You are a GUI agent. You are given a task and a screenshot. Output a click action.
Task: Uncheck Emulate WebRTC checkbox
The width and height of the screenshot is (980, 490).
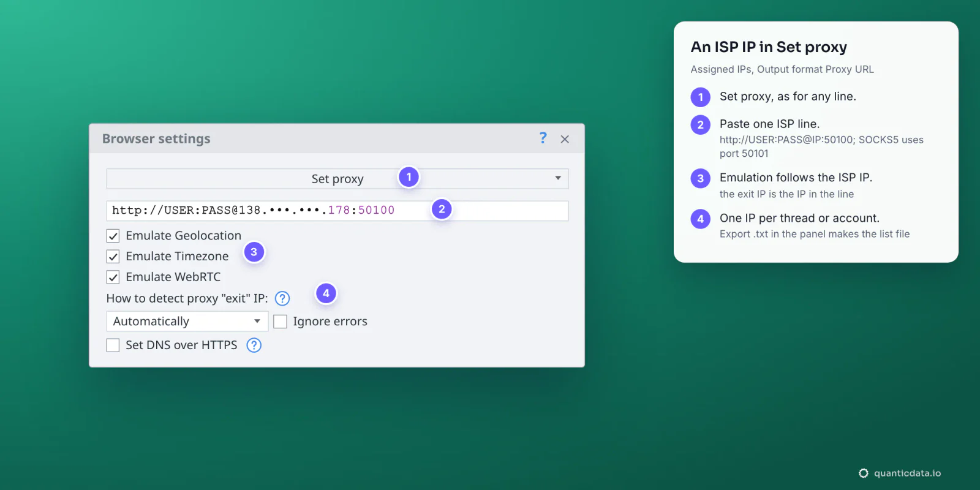tap(113, 277)
